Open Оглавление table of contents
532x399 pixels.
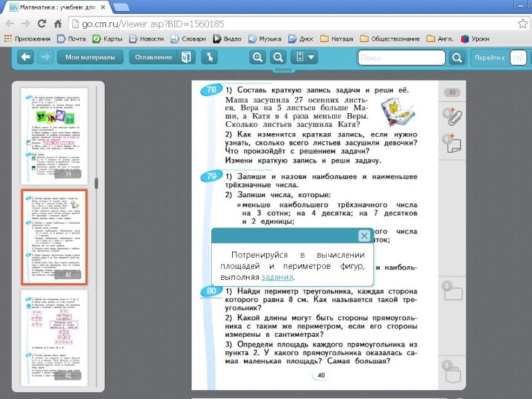(x=154, y=58)
